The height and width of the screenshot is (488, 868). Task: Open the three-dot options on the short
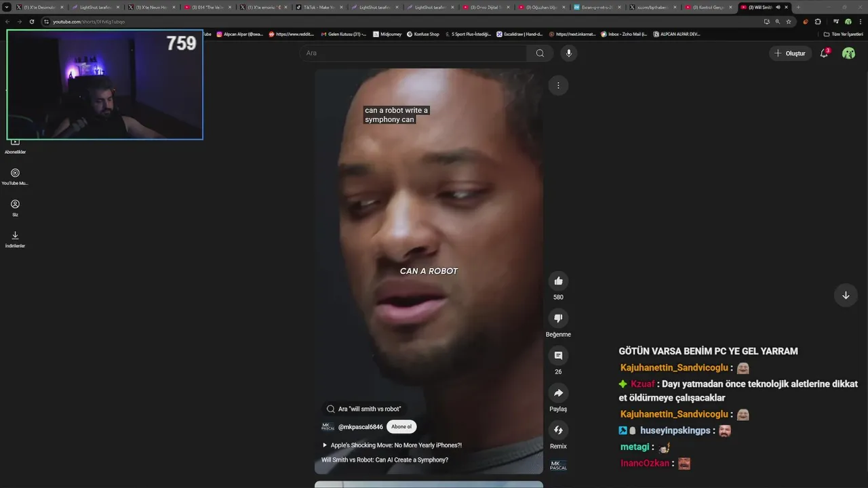point(558,85)
